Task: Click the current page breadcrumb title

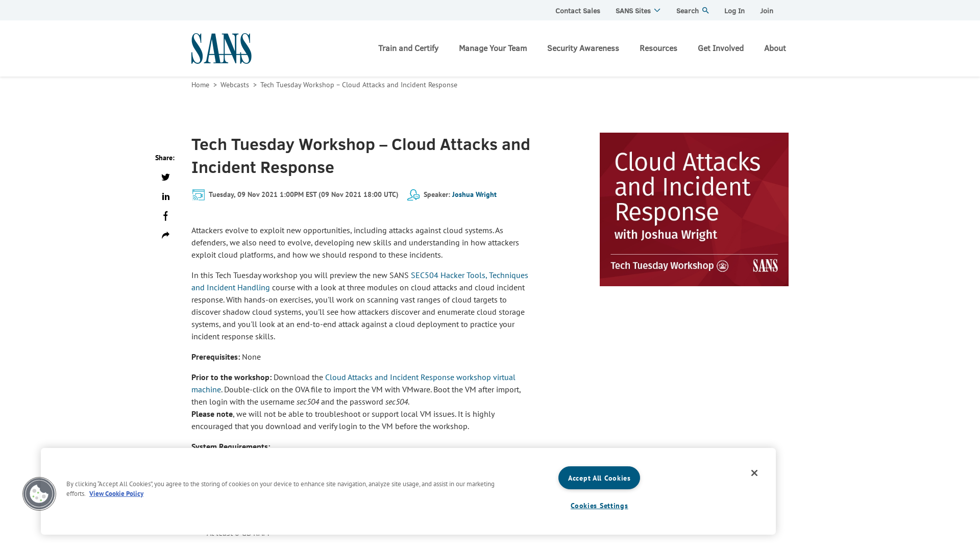Action: point(359,85)
